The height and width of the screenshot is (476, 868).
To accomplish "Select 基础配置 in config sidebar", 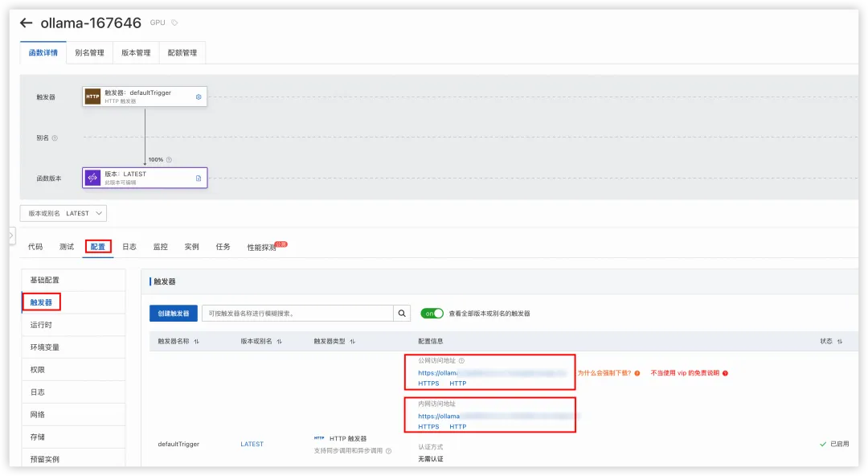I will tap(74, 281).
